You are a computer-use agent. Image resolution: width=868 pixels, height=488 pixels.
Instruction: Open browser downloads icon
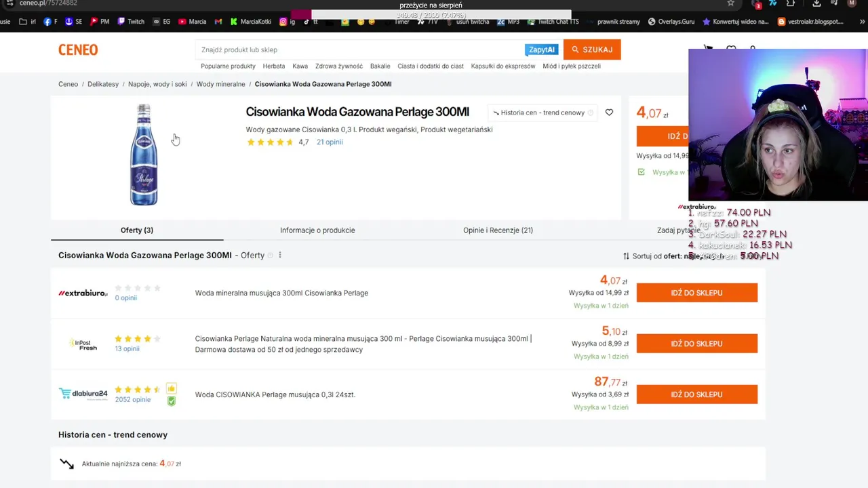816,3
